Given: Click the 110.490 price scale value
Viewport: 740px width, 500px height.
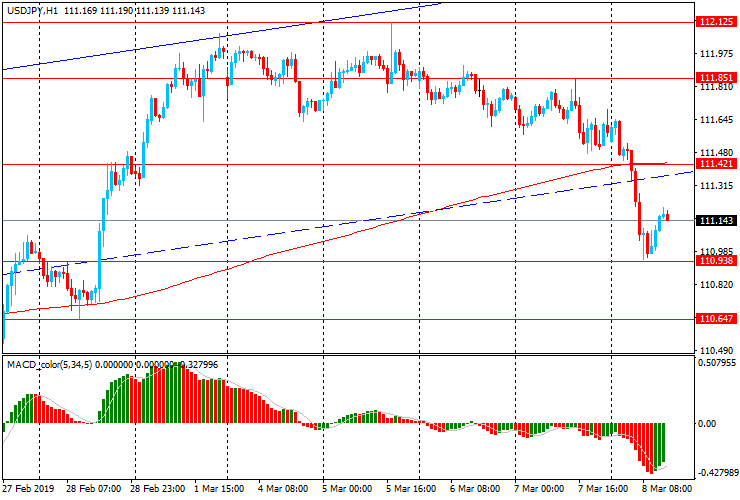Looking at the screenshot, I should pyautogui.click(x=716, y=351).
